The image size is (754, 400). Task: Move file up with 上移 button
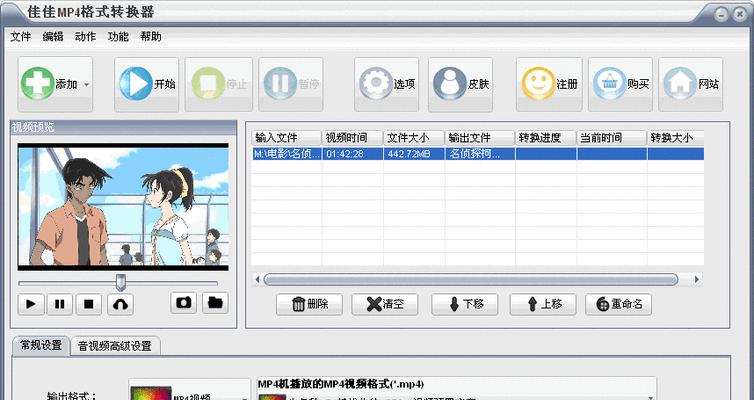543,304
